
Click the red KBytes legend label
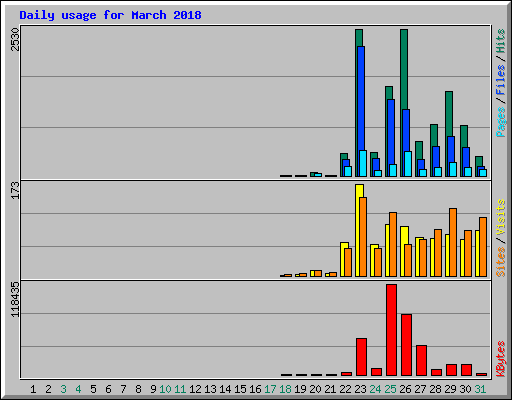tap(501, 359)
